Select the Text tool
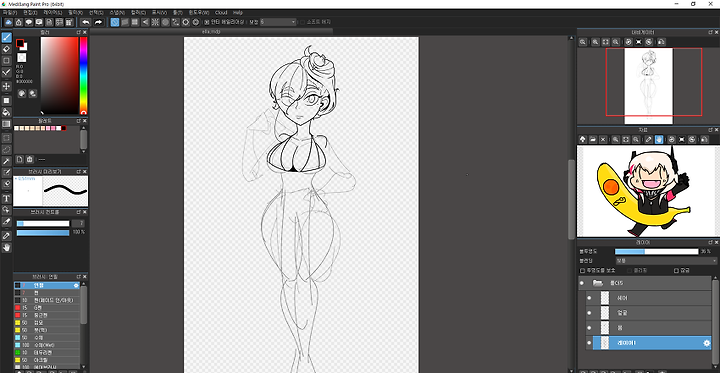Viewport: 720px width, 373px height. [x=6, y=198]
